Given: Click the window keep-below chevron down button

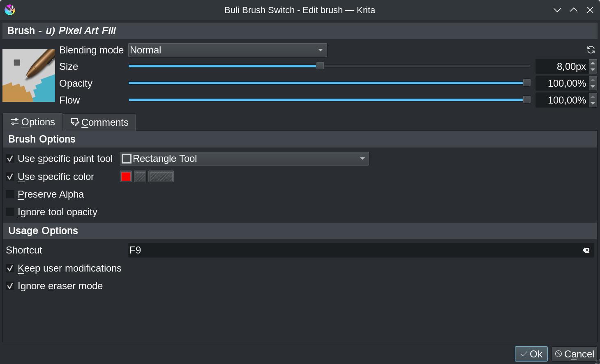Looking at the screenshot, I should (x=557, y=10).
